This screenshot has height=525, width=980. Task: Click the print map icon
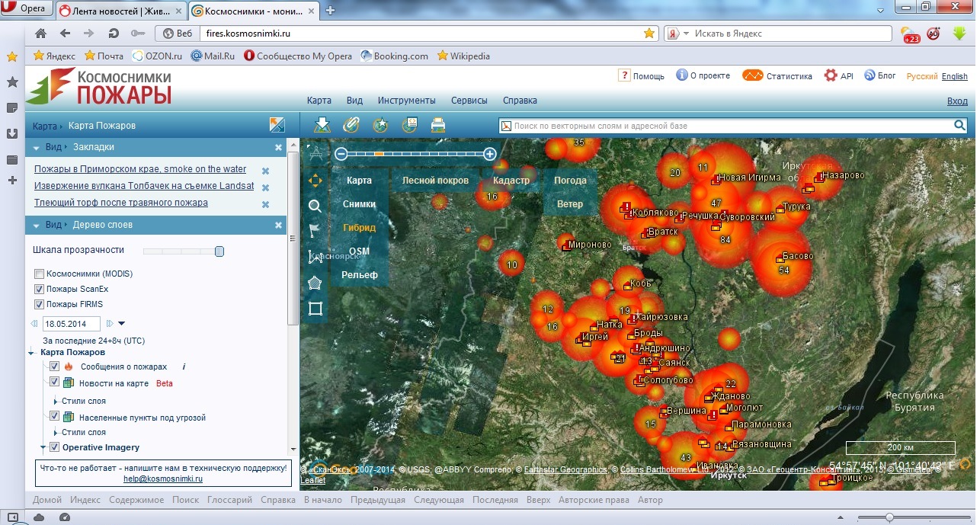click(438, 125)
